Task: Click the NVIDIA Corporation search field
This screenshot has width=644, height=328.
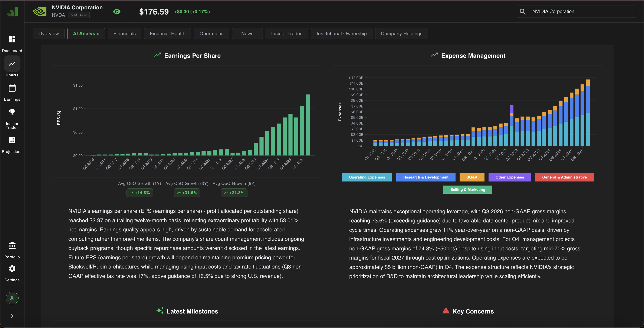Action: pos(575,12)
